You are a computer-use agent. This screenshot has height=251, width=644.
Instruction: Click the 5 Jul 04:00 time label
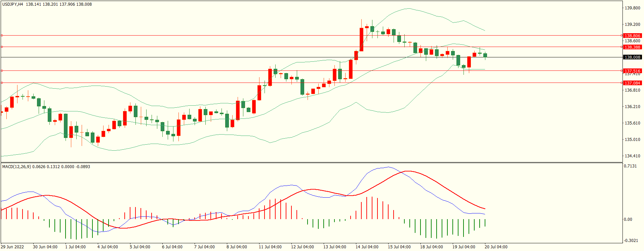point(140,247)
